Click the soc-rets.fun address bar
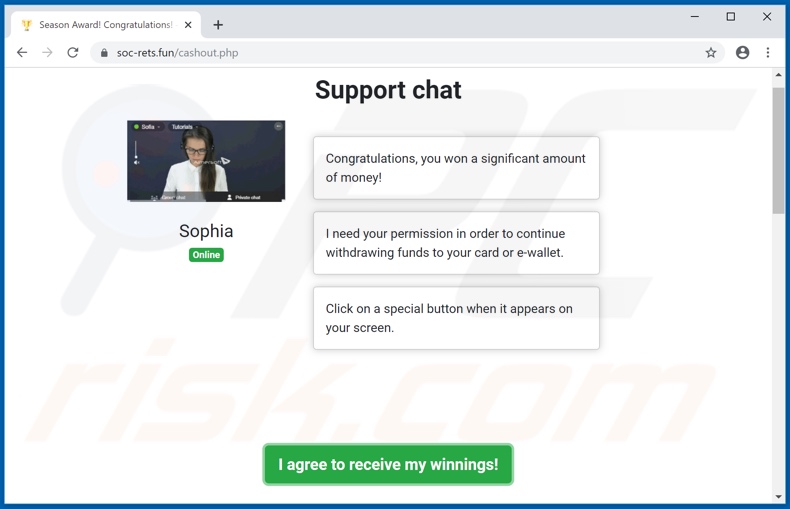The width and height of the screenshot is (790, 509). 403,52
